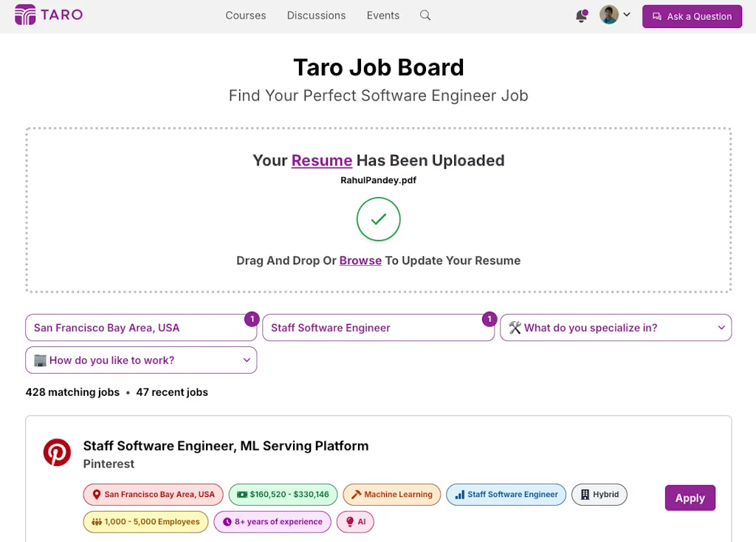Click the $160,520 - $330,146 salary badge

283,495
